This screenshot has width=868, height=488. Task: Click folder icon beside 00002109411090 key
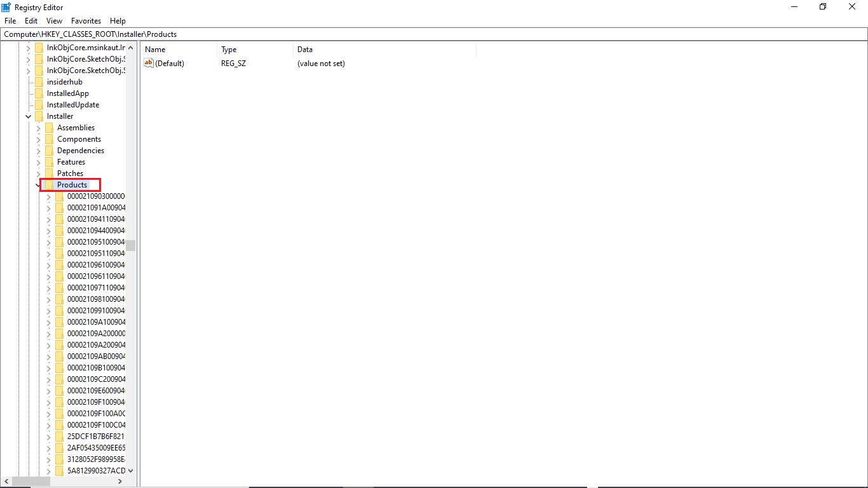click(60, 219)
